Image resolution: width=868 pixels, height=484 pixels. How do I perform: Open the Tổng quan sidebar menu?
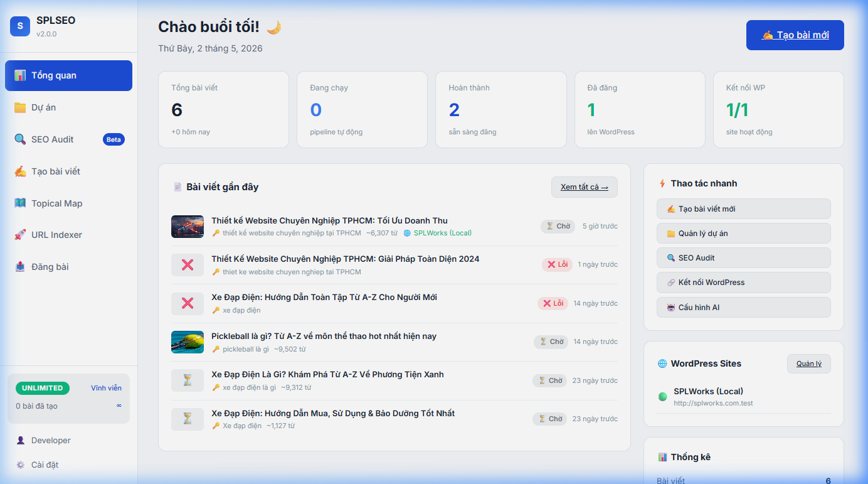click(69, 75)
